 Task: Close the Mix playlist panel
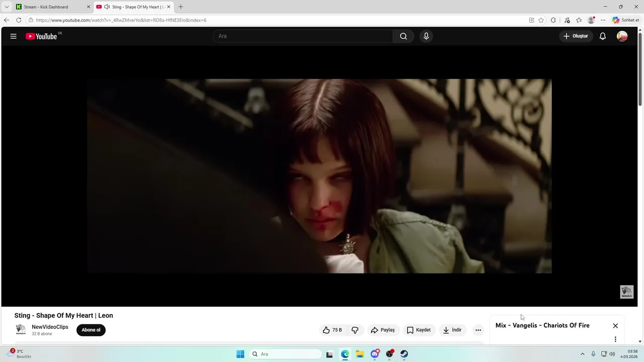click(615, 326)
